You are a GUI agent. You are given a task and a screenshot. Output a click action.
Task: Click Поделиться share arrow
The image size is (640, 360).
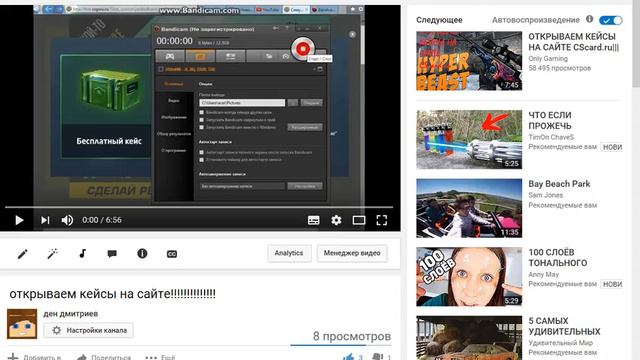82,357
